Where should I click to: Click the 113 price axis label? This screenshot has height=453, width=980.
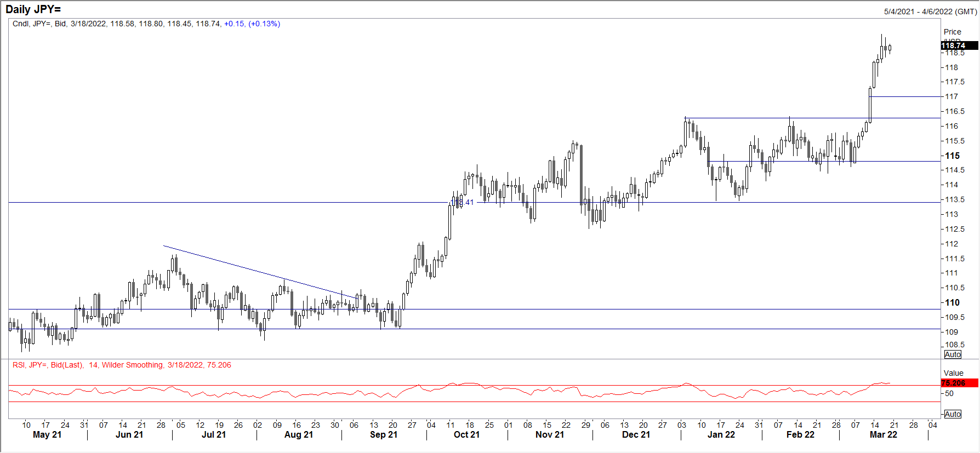click(x=951, y=214)
